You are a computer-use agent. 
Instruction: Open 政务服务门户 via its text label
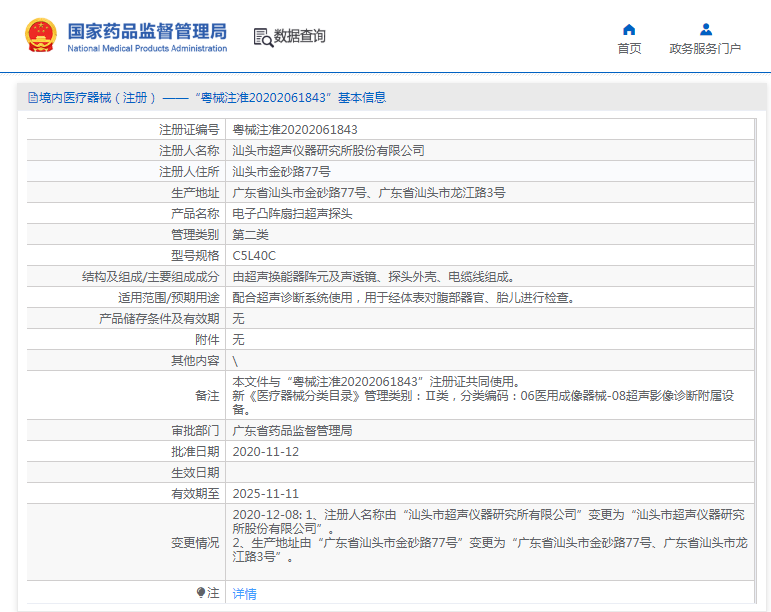tap(705, 49)
